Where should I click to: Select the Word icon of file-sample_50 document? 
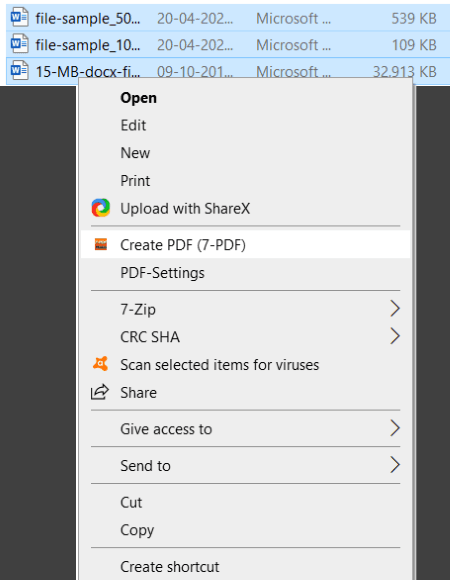click(x=19, y=18)
